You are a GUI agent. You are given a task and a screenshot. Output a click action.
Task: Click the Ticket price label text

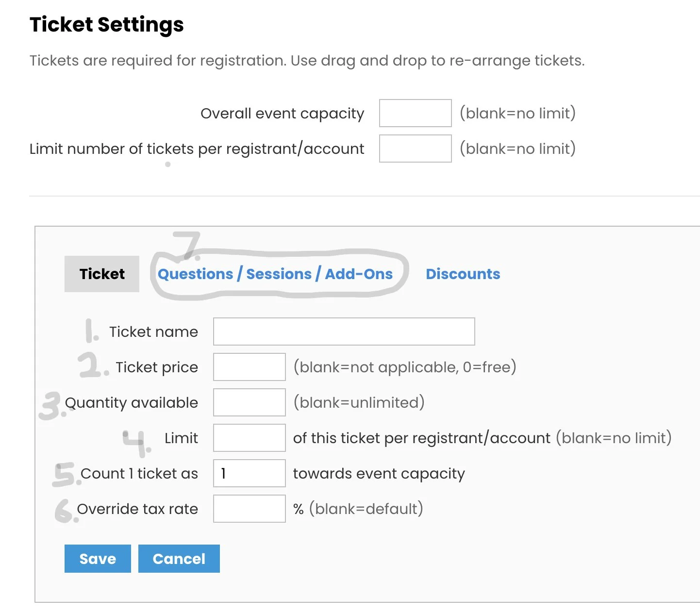point(157,367)
